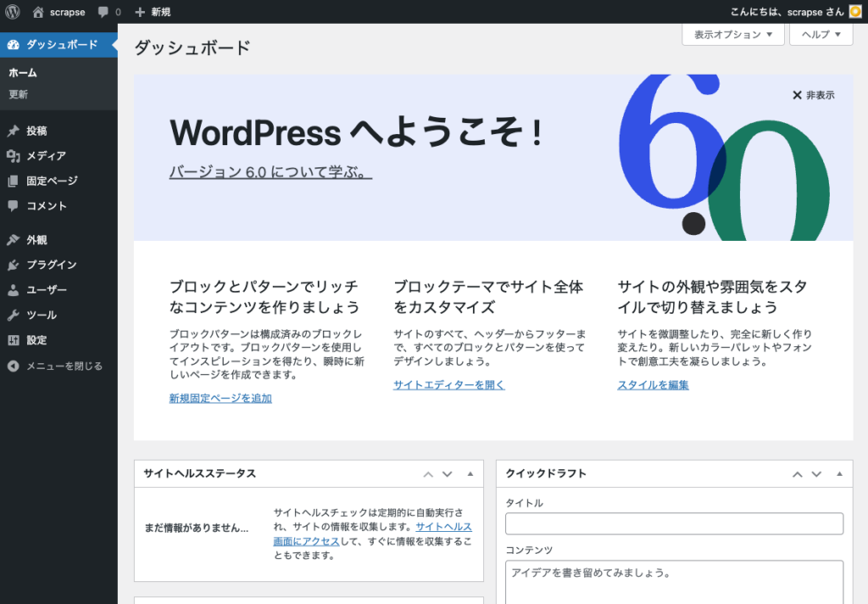Click 新規 in the admin bar
The width and height of the screenshot is (868, 604).
[x=161, y=12]
